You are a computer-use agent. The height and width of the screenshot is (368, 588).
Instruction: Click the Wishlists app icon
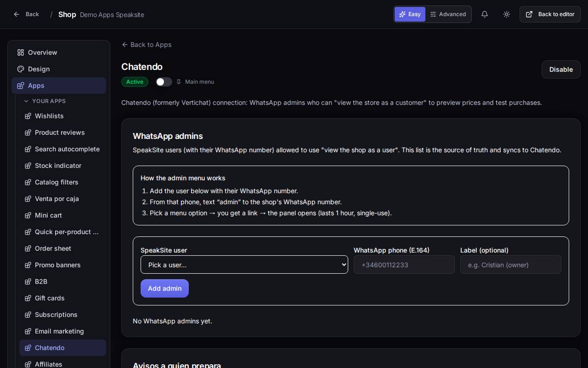[x=28, y=116]
